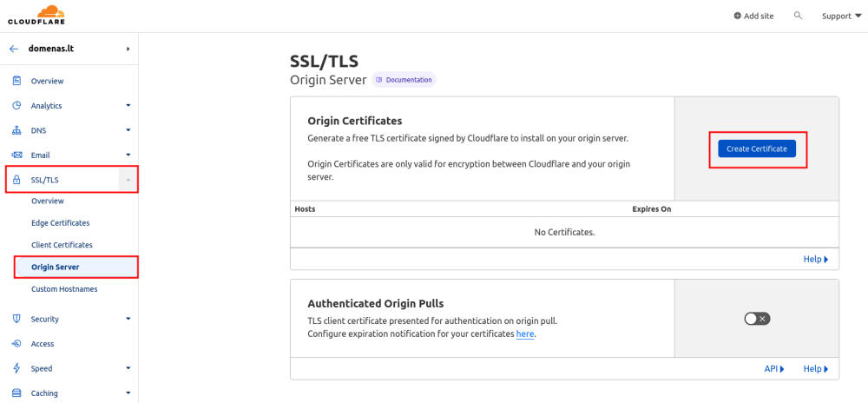Click the Email envelope icon
Viewport: 868px width, 403px height.
pyautogui.click(x=16, y=155)
